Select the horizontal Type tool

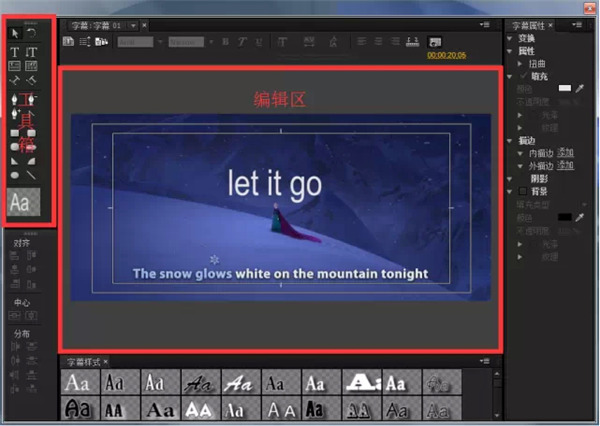(x=15, y=52)
